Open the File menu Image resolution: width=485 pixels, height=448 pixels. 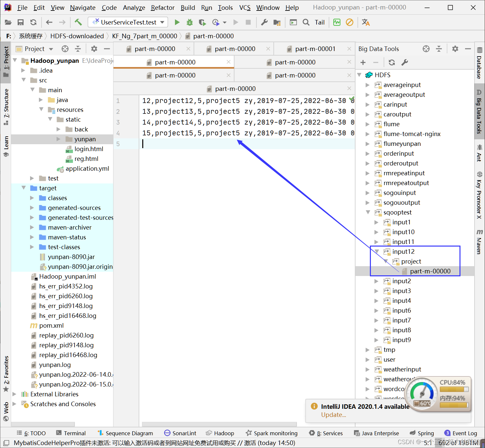click(x=22, y=8)
